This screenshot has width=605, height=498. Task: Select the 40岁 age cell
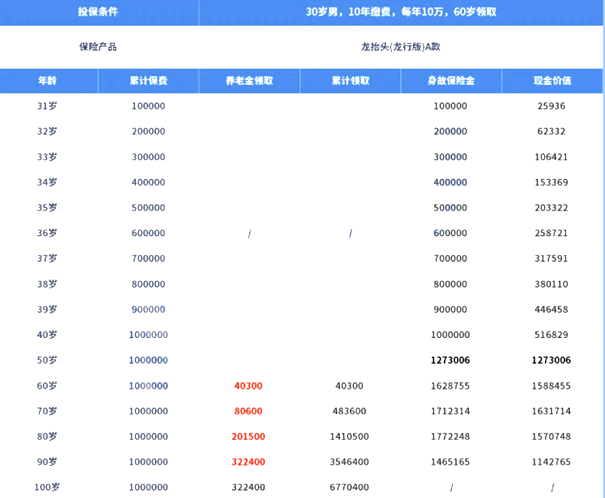pos(47,335)
